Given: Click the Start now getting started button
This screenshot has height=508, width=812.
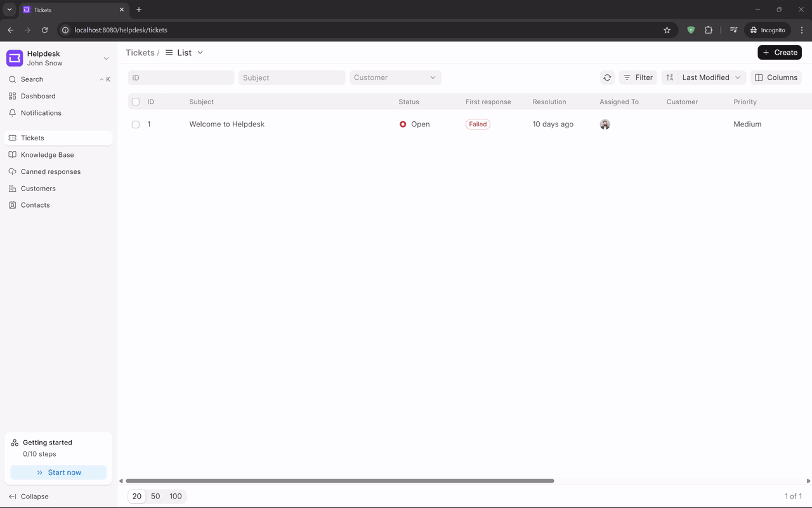Looking at the screenshot, I should (58, 472).
